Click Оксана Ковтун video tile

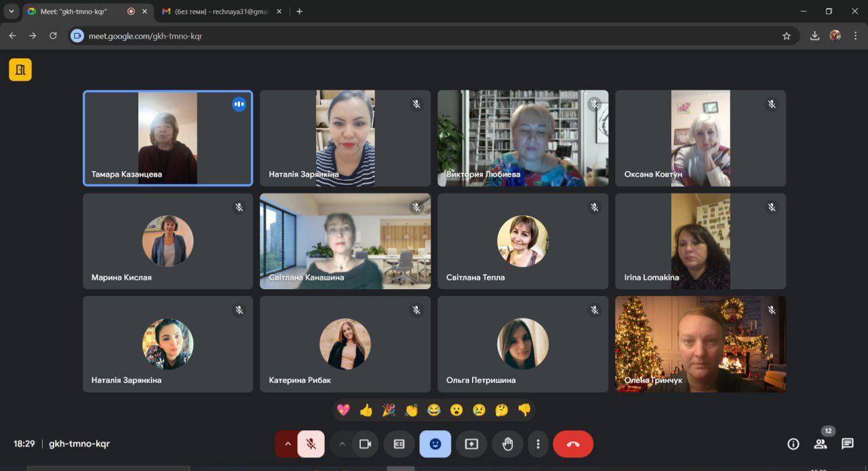(x=701, y=138)
